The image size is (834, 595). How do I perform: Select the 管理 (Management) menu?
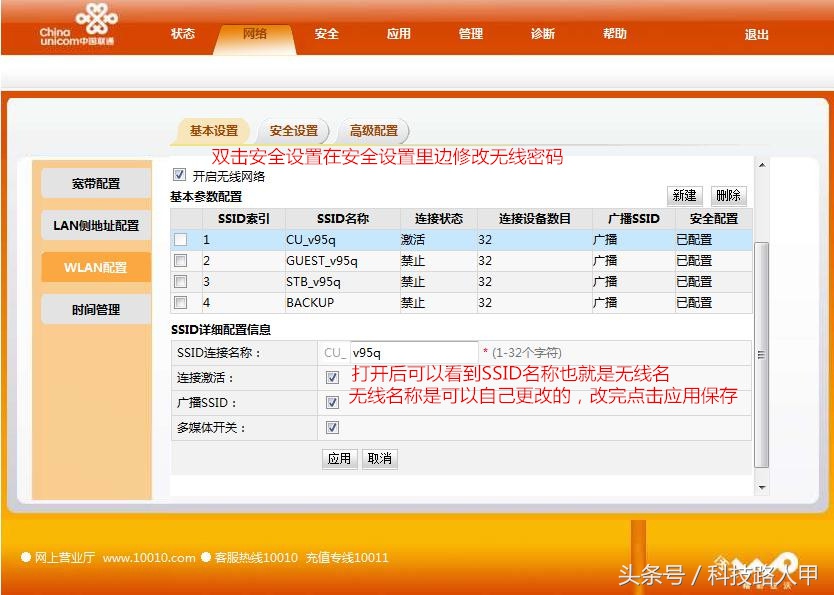[470, 33]
